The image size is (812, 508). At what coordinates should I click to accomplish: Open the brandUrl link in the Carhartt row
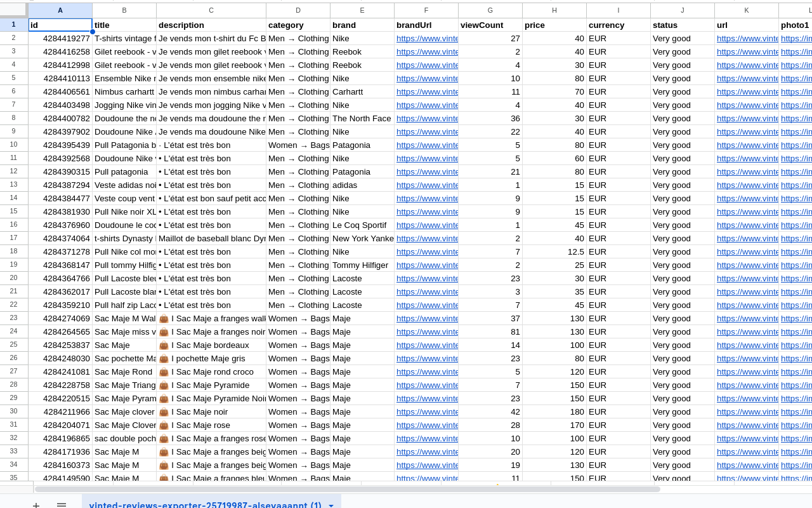point(427,92)
